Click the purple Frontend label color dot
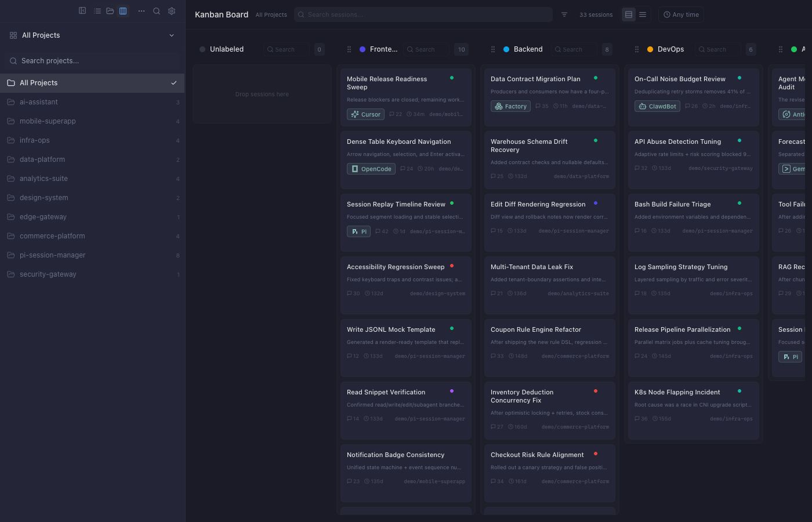The width and height of the screenshot is (812, 522). point(362,49)
